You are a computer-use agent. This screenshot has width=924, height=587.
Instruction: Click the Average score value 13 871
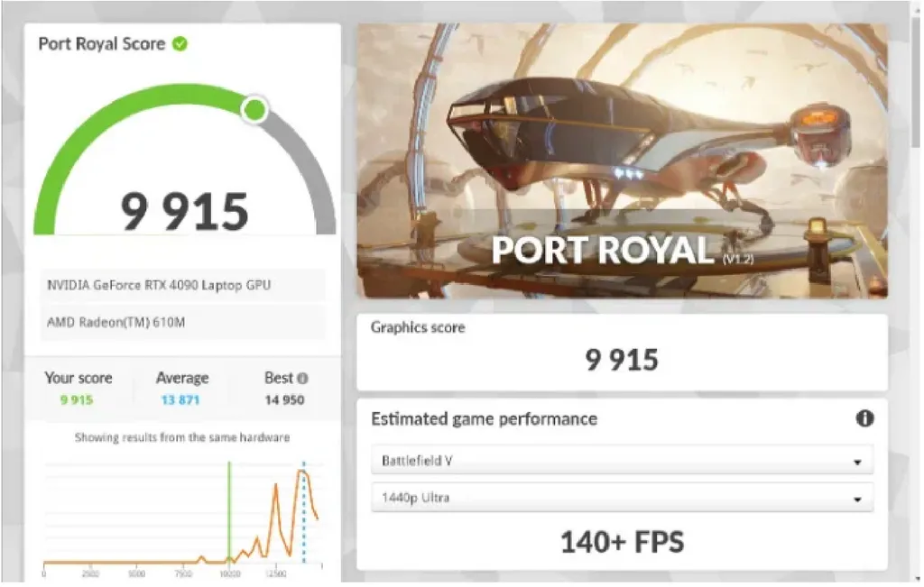coord(180,400)
